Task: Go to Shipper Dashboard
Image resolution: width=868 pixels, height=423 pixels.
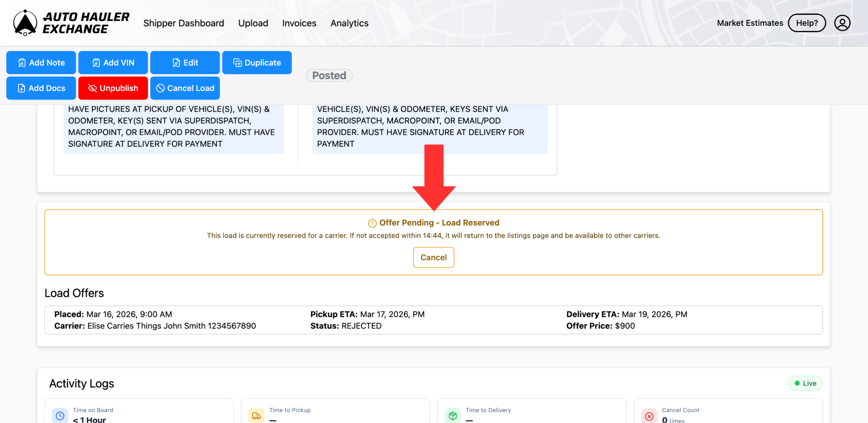Action: tap(184, 23)
